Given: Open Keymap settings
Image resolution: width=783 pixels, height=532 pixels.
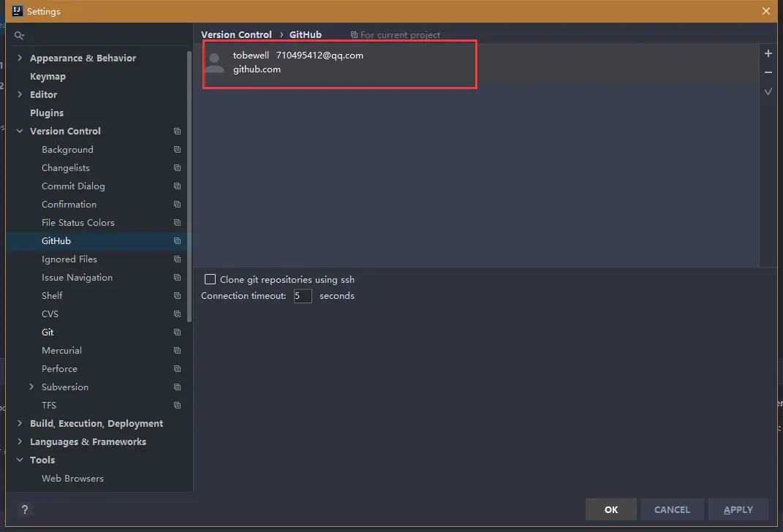Looking at the screenshot, I should pos(48,76).
